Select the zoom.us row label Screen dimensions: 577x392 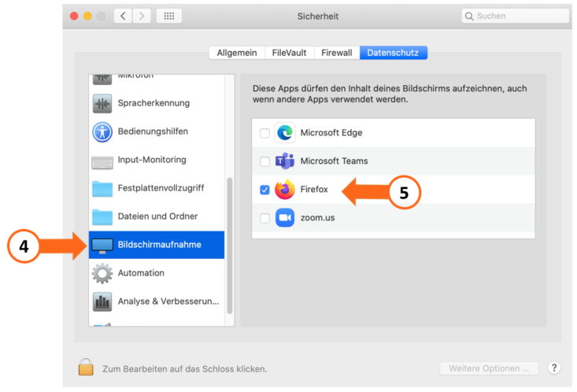click(x=317, y=217)
